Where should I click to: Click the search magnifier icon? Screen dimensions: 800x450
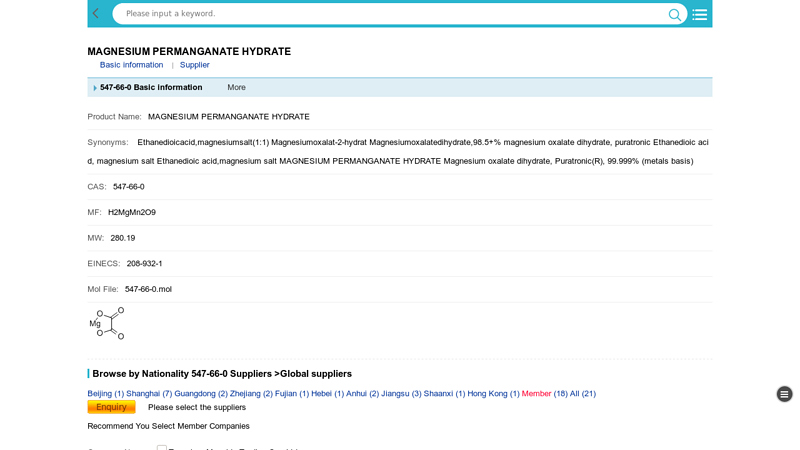[675, 14]
